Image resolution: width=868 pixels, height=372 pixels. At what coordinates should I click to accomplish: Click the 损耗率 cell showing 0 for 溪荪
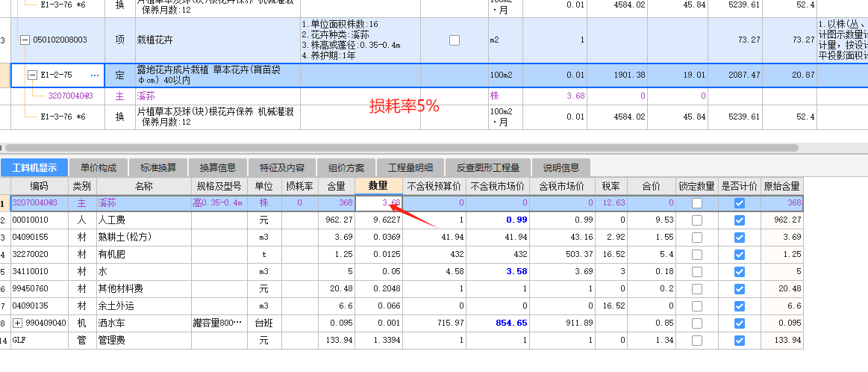[x=299, y=203]
